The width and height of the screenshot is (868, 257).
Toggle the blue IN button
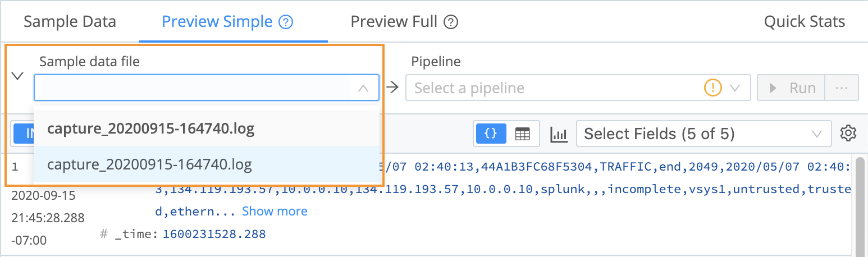[22, 134]
